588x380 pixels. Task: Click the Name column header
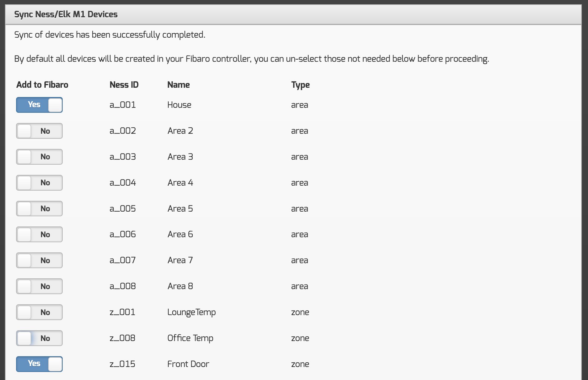178,85
